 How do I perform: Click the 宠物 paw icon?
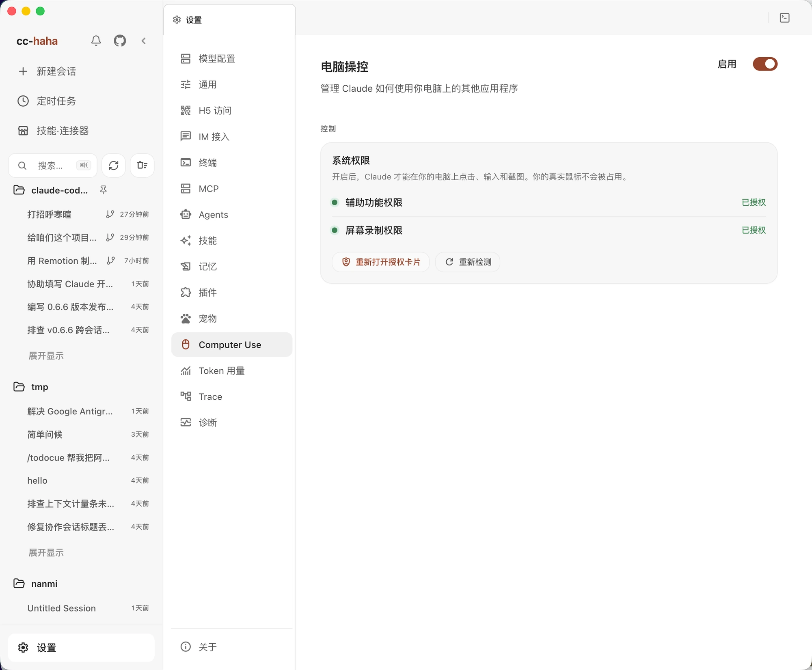pyautogui.click(x=186, y=319)
